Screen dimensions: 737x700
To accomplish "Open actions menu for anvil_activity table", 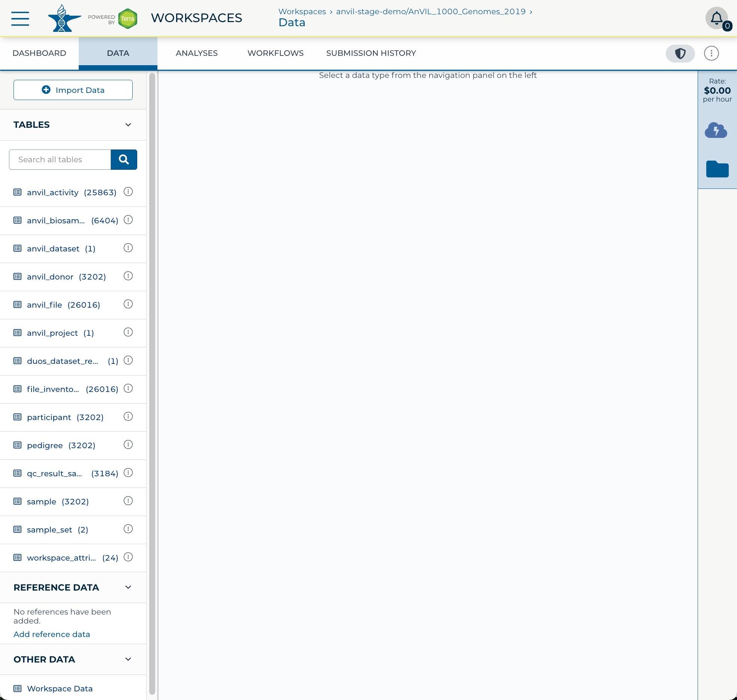I will pyautogui.click(x=128, y=192).
